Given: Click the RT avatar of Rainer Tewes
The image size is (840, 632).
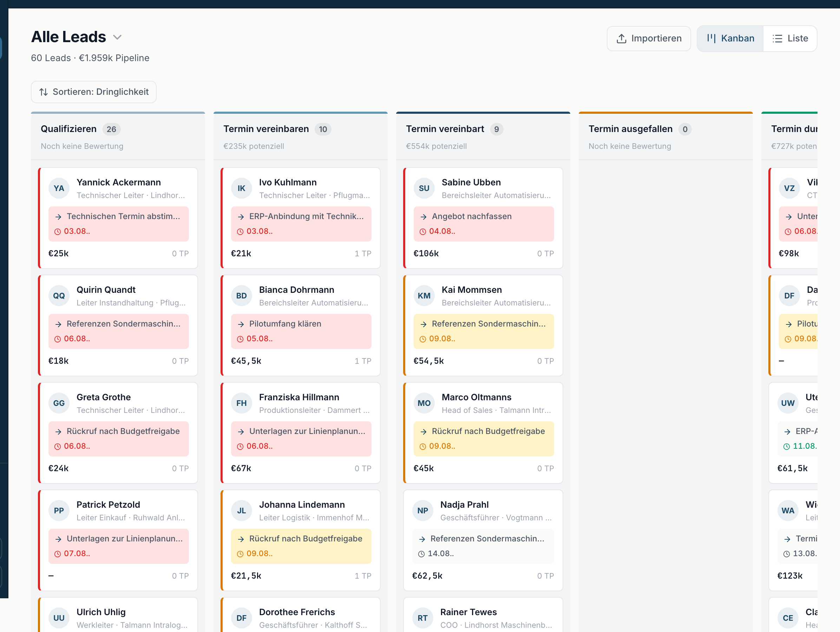Looking at the screenshot, I should coord(423,618).
